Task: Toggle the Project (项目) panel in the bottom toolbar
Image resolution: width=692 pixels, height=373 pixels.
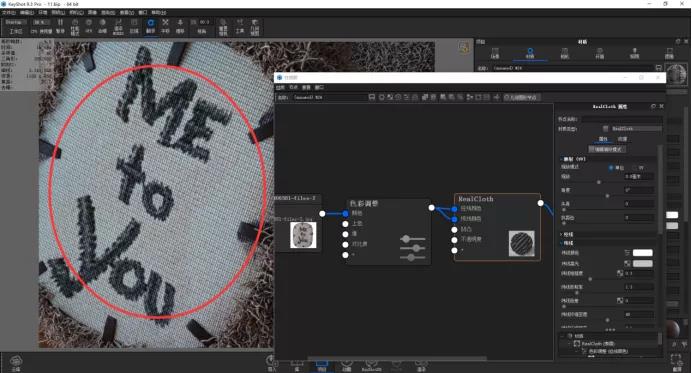Action: tap(322, 365)
